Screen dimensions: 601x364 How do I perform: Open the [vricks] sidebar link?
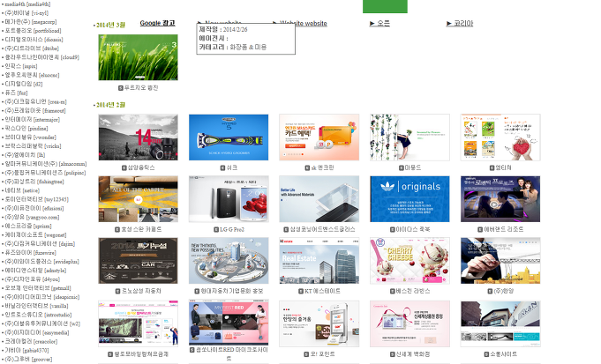click(33, 145)
